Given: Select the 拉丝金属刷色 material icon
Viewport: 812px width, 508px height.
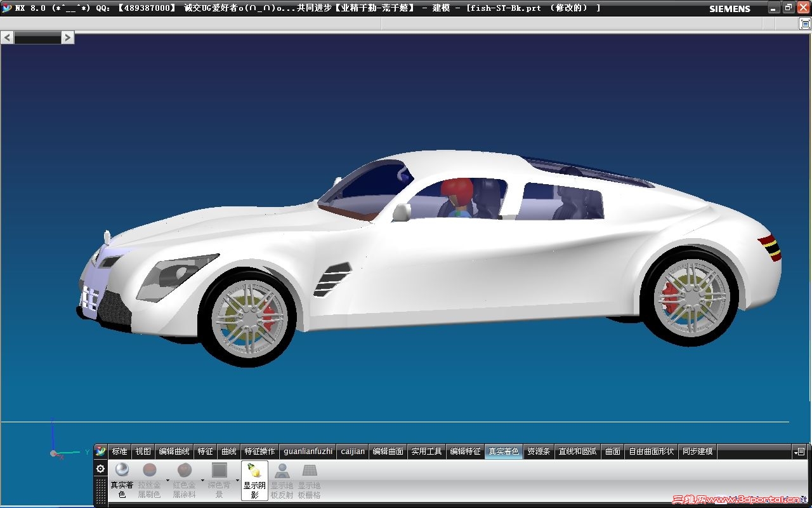Looking at the screenshot, I should tap(150, 470).
